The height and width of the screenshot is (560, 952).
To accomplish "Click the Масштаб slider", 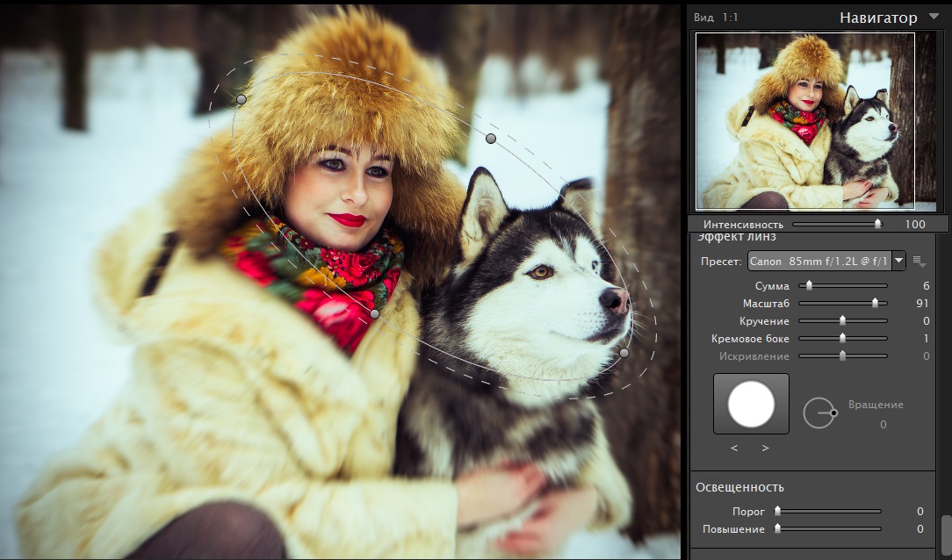I will 843,303.
